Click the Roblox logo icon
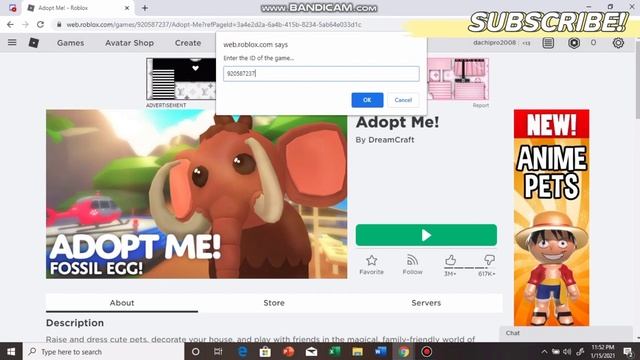The image size is (640, 360). (x=34, y=42)
